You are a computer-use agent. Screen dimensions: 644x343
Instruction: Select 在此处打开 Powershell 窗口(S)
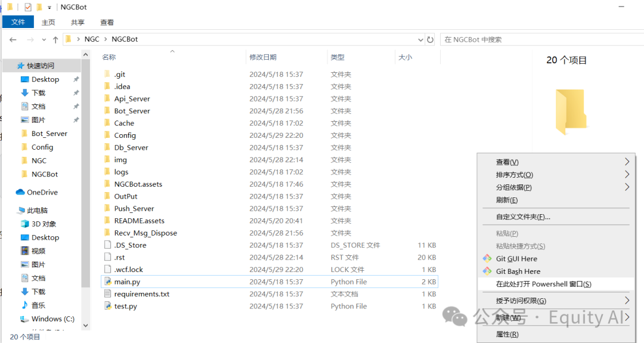543,284
